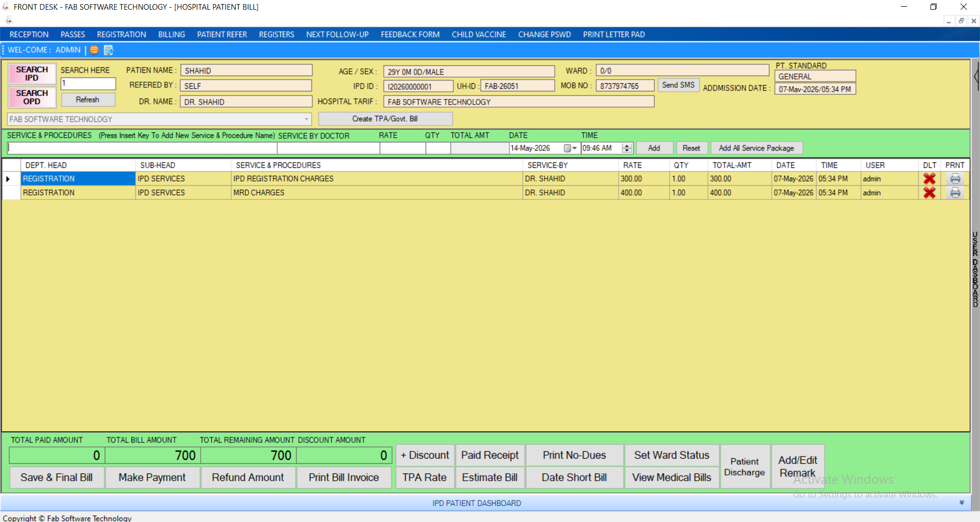Restore the inner child window
Viewport: 980px width, 522px height.
[961, 21]
